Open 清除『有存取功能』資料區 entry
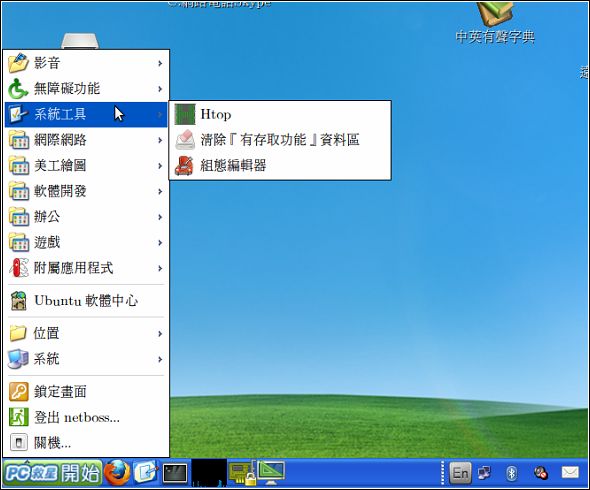 tap(280, 140)
